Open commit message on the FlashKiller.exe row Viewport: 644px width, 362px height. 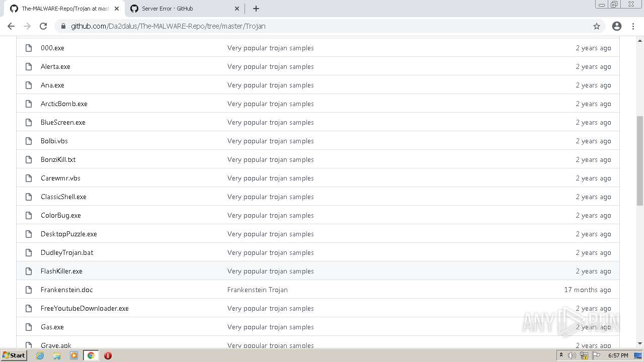[x=271, y=271]
